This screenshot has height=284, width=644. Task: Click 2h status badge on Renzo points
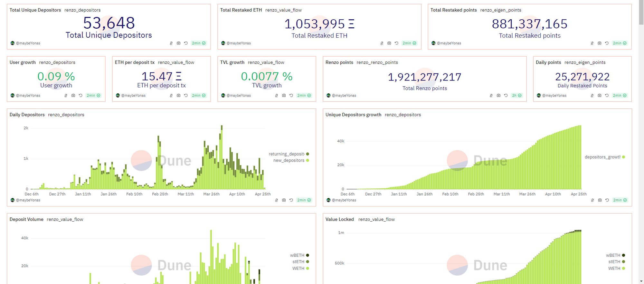point(516,96)
